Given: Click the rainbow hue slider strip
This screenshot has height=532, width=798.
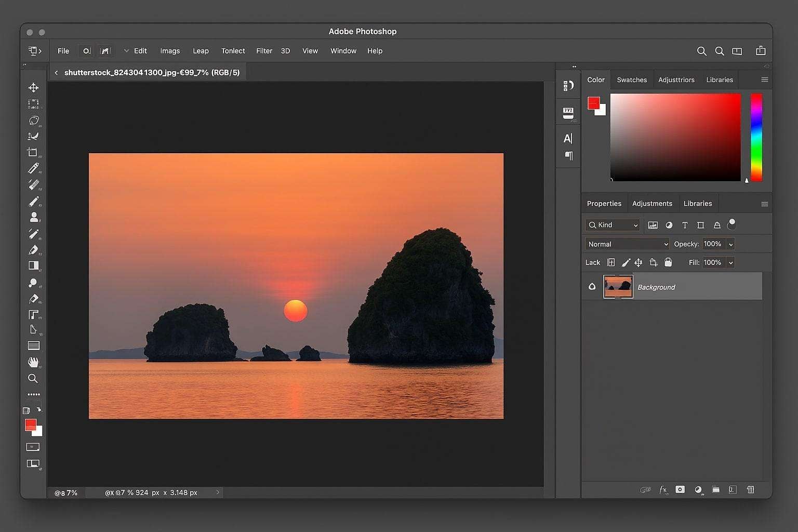Looking at the screenshot, I should tap(756, 137).
